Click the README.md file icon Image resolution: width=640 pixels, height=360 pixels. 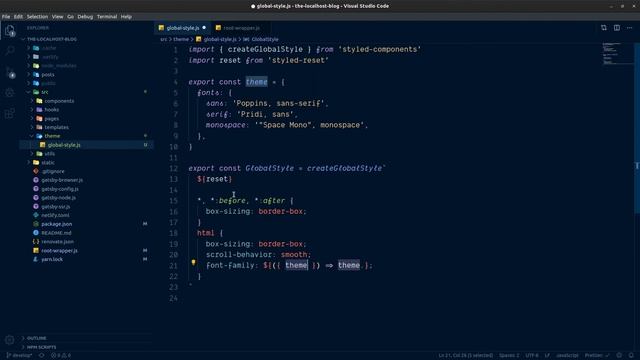pyautogui.click(x=36, y=233)
